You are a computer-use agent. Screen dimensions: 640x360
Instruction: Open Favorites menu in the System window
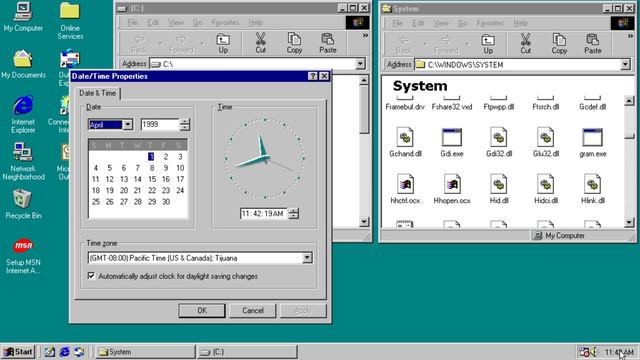coord(490,23)
